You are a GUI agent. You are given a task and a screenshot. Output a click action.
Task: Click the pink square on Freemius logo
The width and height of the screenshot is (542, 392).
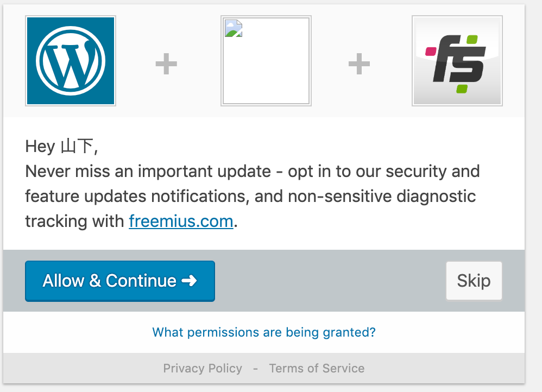[x=431, y=52]
